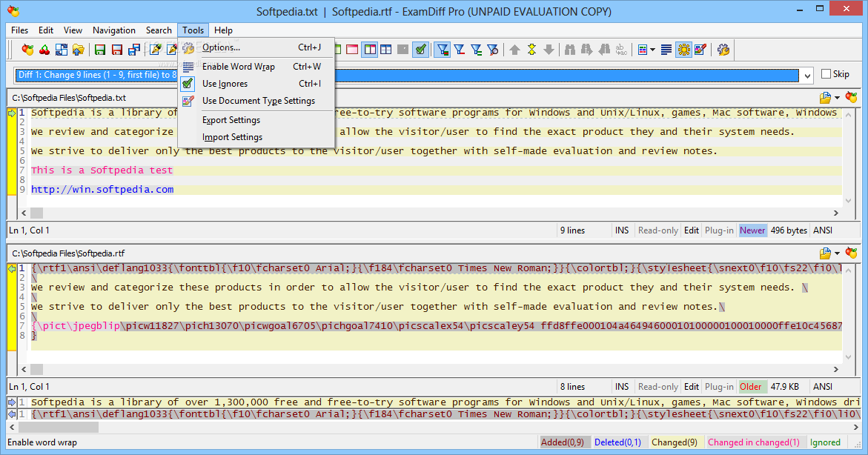
Task: Click Find Previous binoculars icon
Action: click(x=604, y=50)
